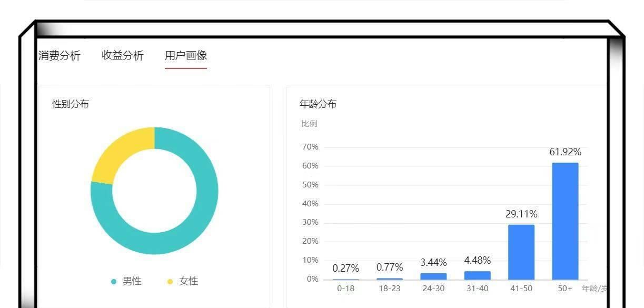The width and height of the screenshot is (644, 308).
Task: Click the 31-40 age bar
Action: coord(477,275)
